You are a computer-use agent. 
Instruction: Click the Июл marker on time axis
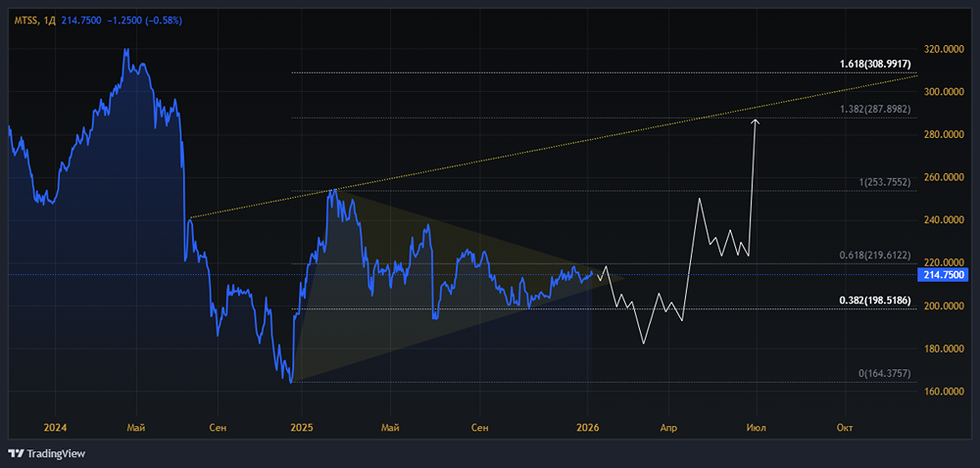[757, 428]
